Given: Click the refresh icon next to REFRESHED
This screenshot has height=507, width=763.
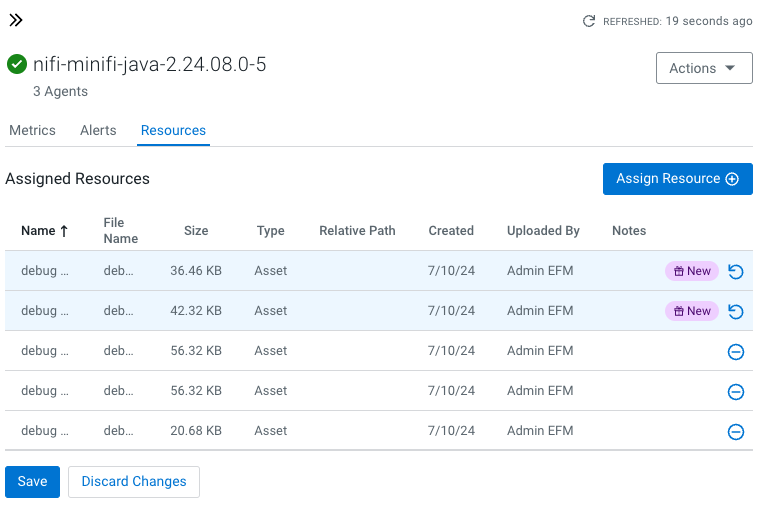Looking at the screenshot, I should click(590, 21).
